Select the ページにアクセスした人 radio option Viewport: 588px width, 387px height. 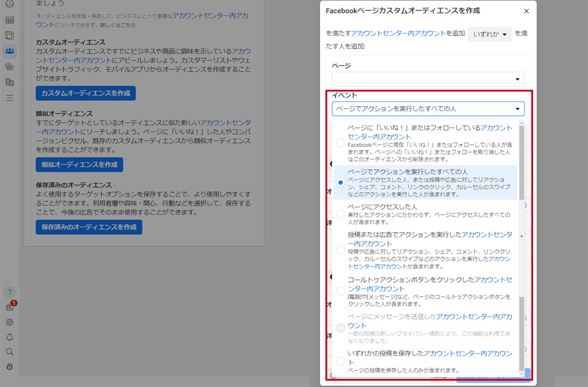point(340,214)
